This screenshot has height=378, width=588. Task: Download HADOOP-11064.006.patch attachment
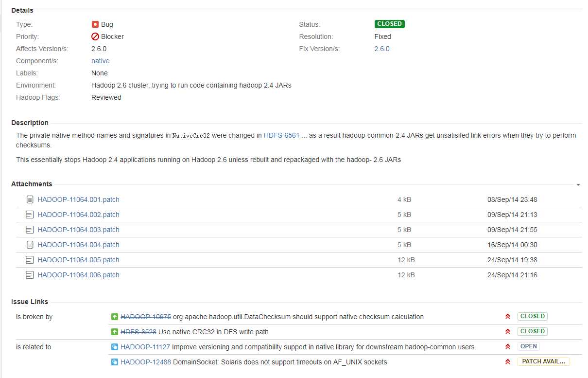(x=78, y=275)
